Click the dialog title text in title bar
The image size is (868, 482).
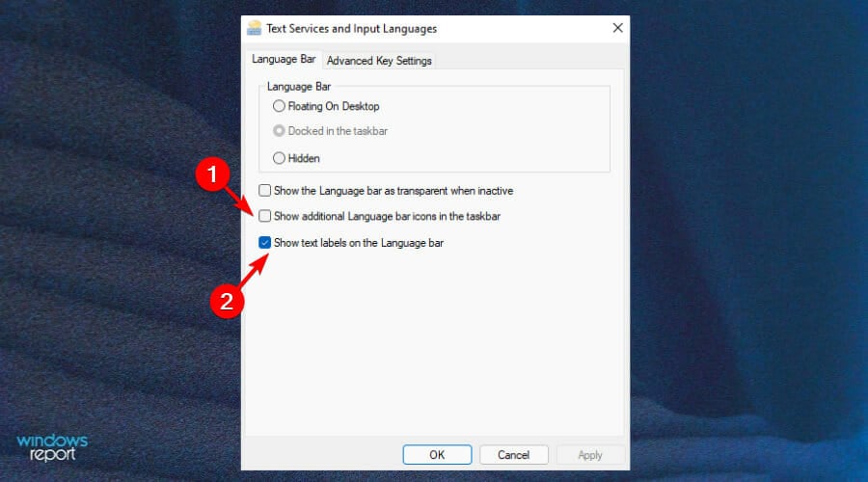(x=351, y=29)
